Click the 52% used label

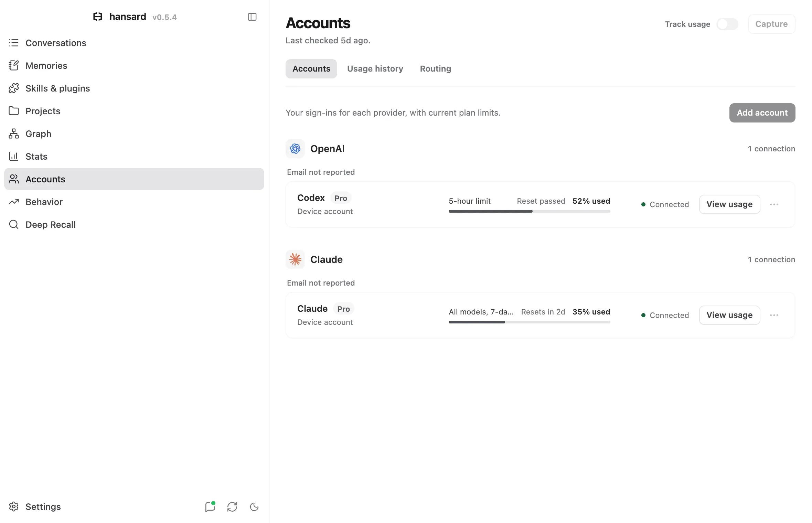pyautogui.click(x=591, y=201)
